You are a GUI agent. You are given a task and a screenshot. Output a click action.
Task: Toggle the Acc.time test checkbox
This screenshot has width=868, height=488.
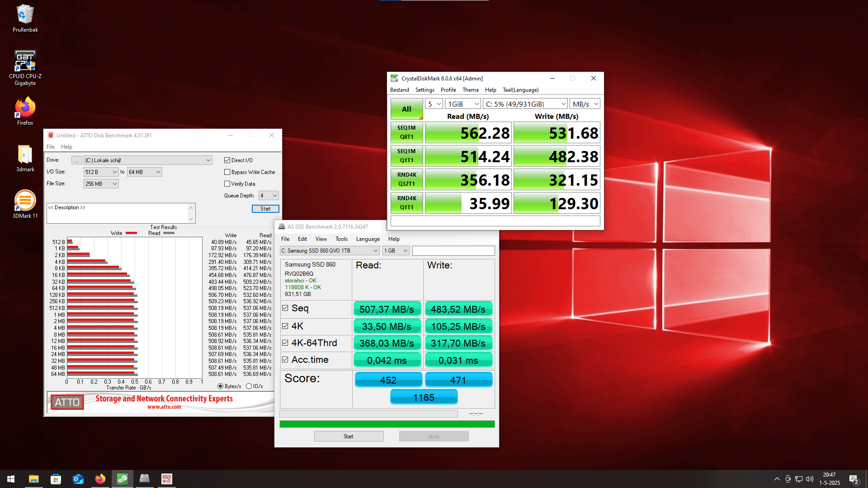[285, 360]
